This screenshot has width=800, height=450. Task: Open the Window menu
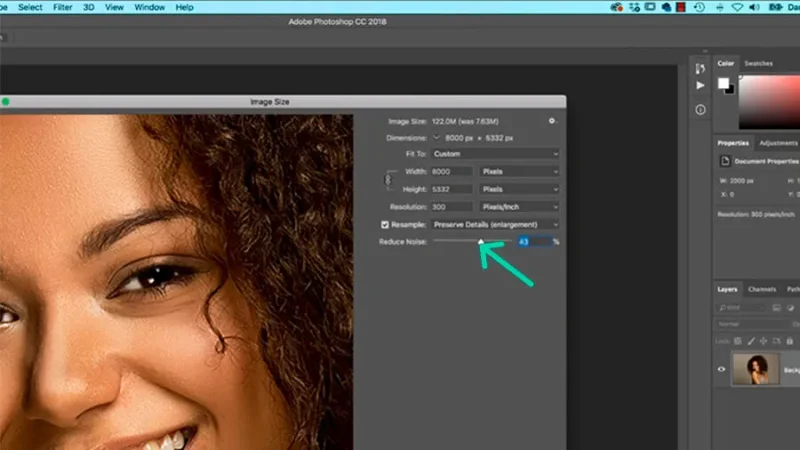(149, 7)
